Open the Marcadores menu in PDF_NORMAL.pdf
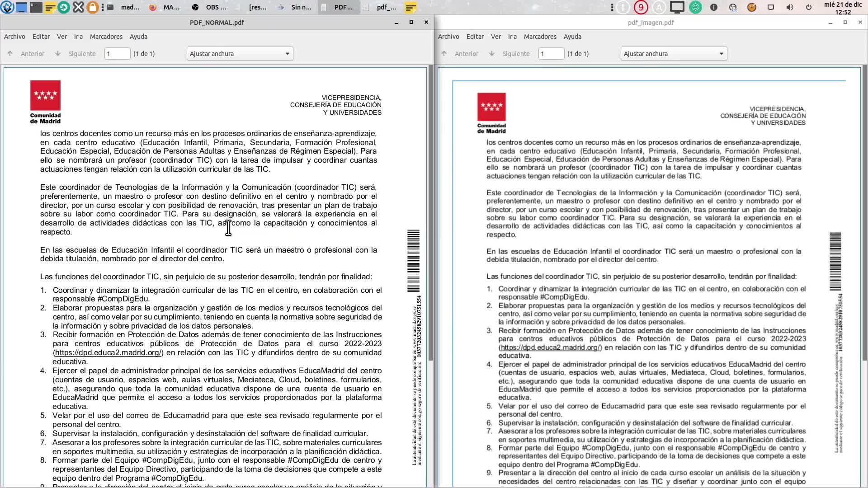The image size is (868, 488). tap(106, 37)
